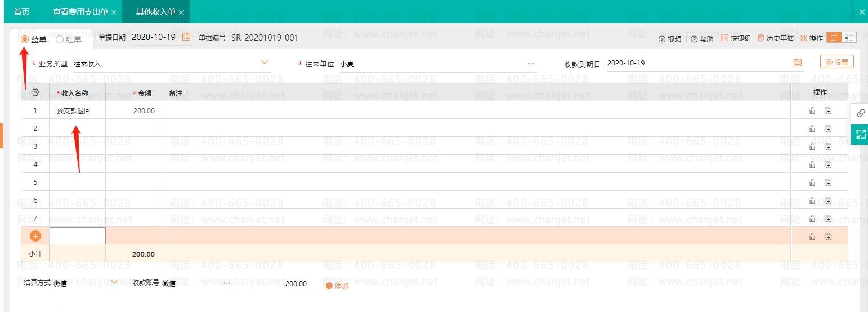Select the 蓝单 radio option
The height and width of the screenshot is (312, 868).
(x=25, y=39)
